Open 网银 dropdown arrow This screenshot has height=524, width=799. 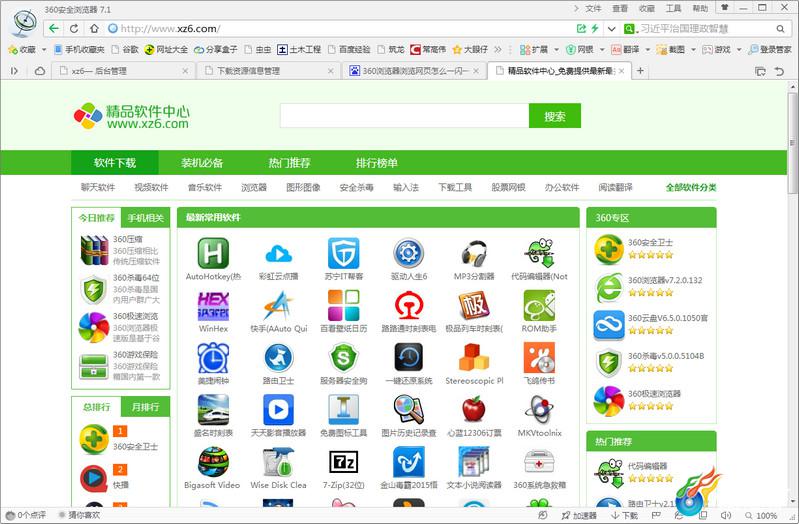point(602,49)
